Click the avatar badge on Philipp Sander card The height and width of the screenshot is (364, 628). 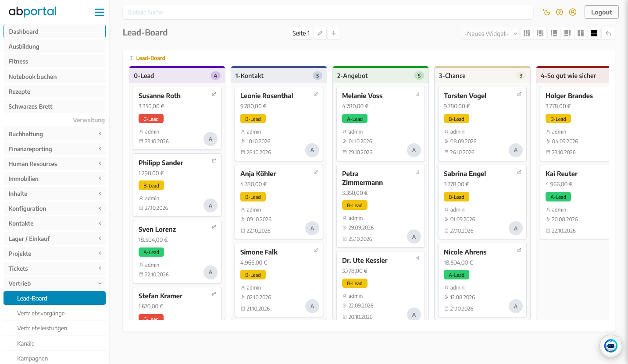point(211,205)
